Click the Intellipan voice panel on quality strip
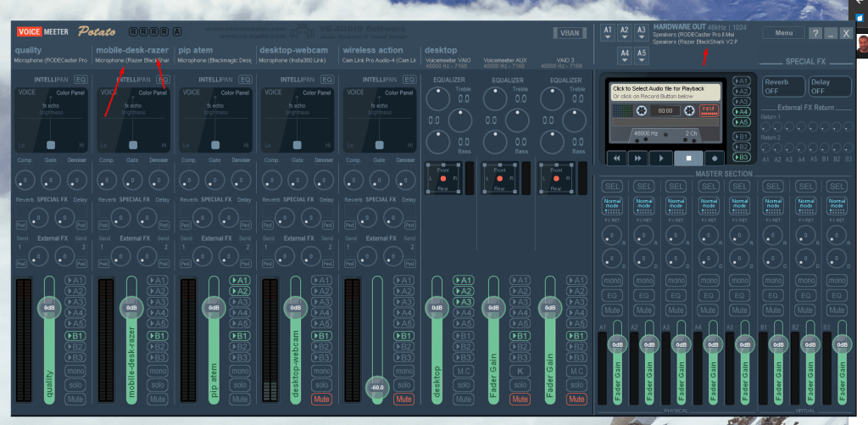868x425 pixels. [50, 120]
